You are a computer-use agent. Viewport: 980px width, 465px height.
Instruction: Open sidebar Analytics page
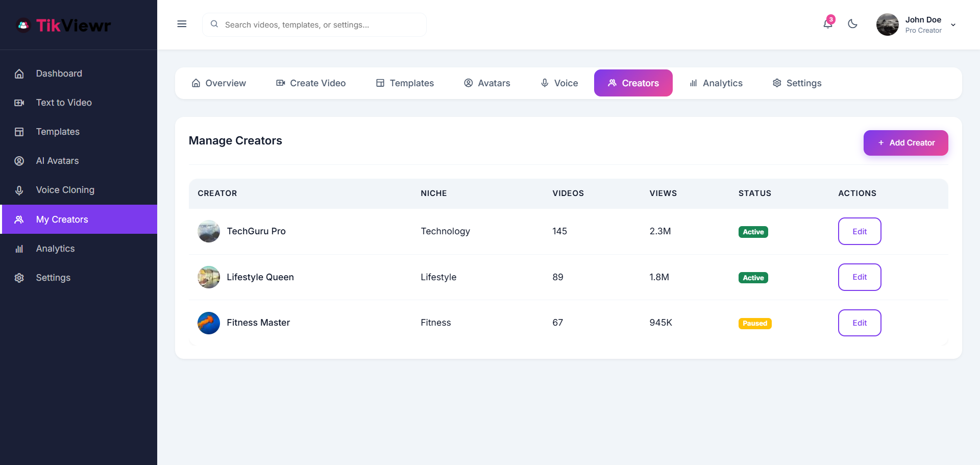tap(55, 249)
